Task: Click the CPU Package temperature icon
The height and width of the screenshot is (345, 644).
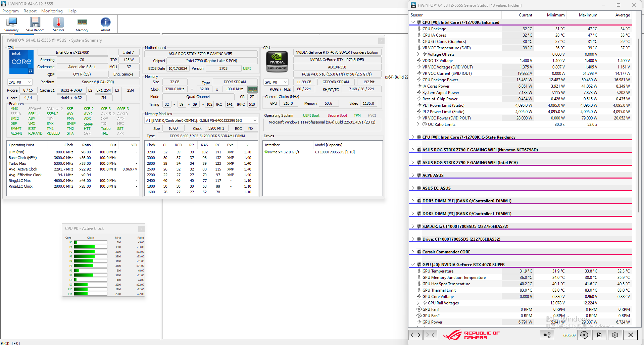Action: click(x=419, y=29)
